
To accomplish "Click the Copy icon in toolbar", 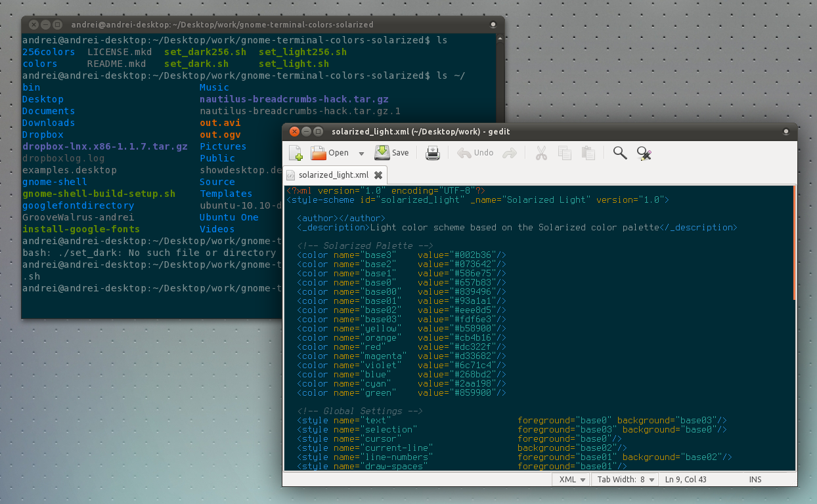I will (564, 153).
